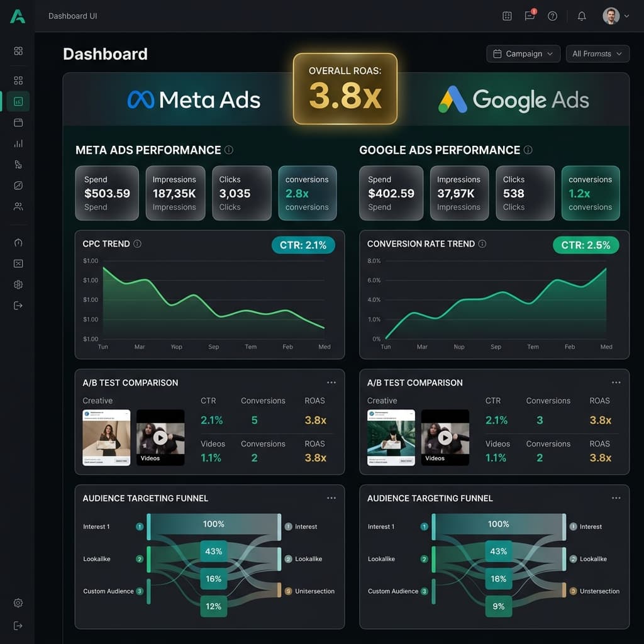
Task: Click the Meta Ads logo tab
Action: 194,100
